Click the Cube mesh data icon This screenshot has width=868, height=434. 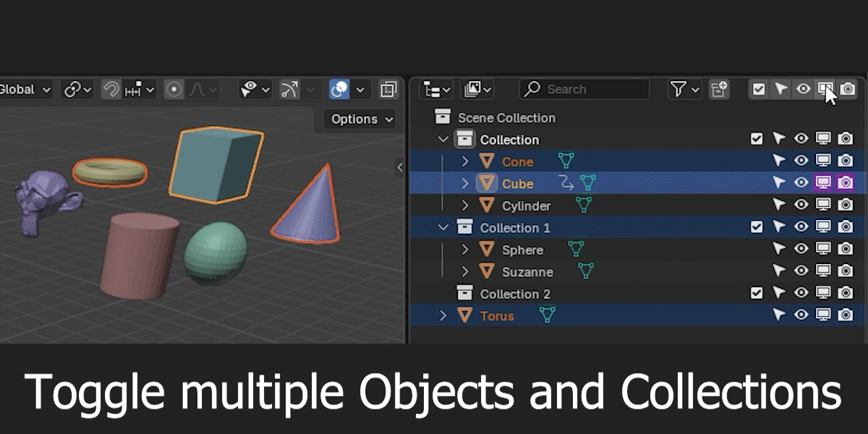point(588,184)
